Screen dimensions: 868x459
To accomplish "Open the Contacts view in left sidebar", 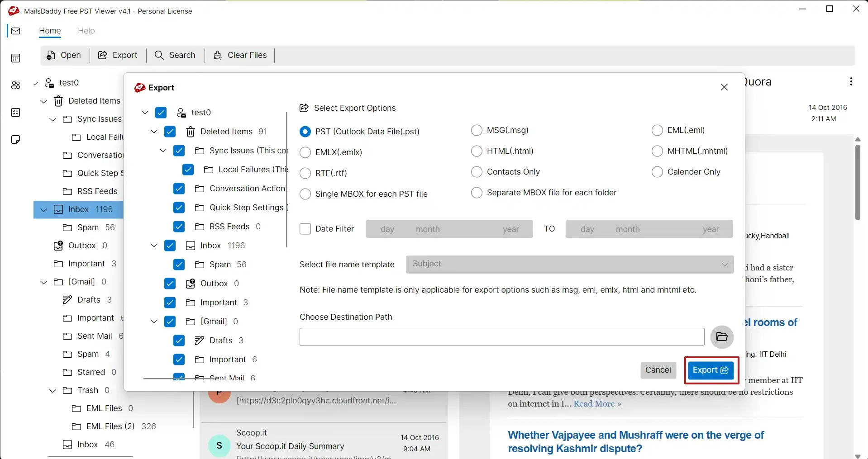I will tap(16, 85).
